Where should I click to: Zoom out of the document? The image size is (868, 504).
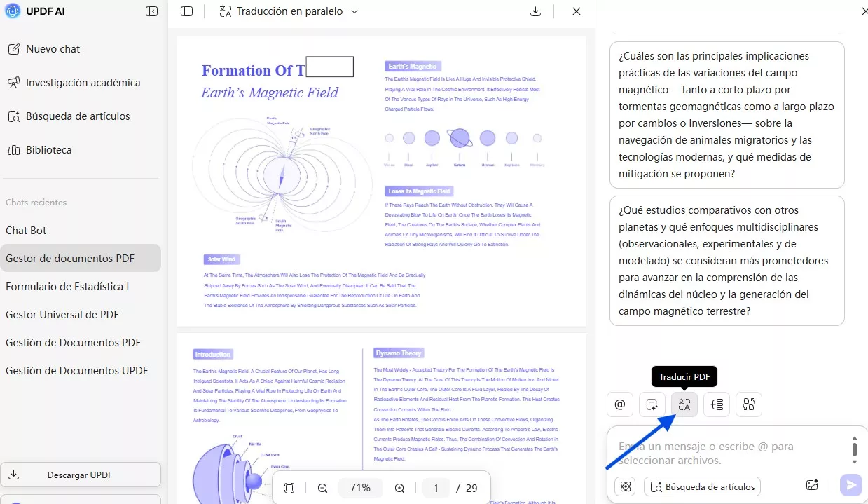[x=323, y=488]
